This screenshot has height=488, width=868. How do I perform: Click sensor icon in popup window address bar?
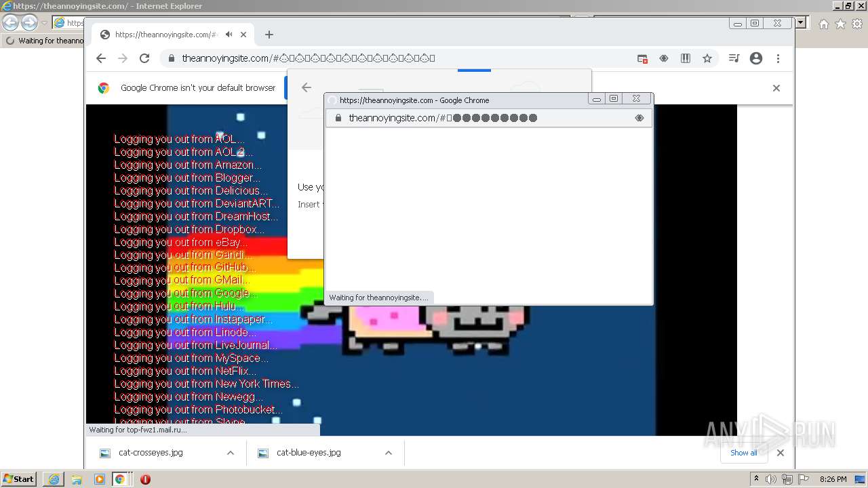639,118
